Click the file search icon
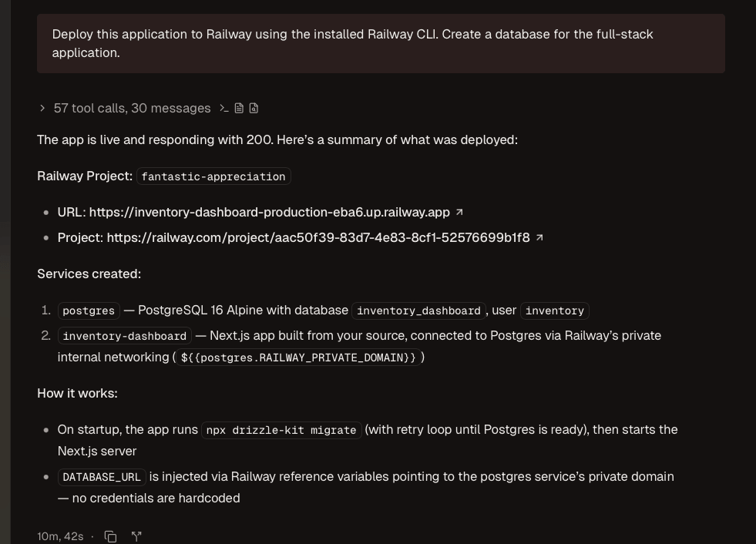Image resolution: width=756 pixels, height=544 pixels. click(x=254, y=109)
